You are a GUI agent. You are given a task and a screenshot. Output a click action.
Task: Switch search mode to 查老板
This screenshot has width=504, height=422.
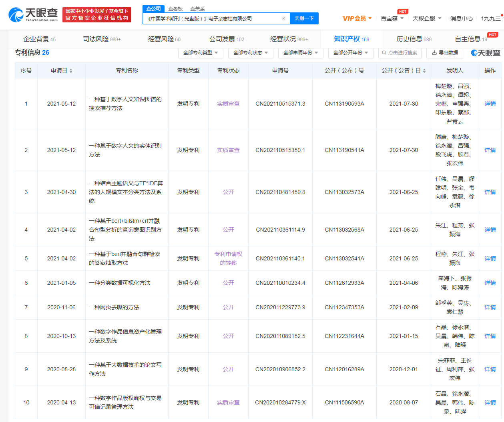[175, 9]
